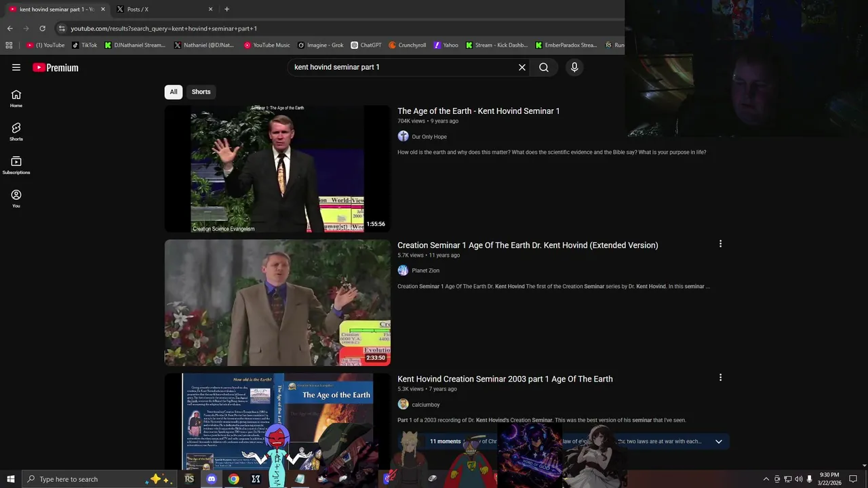
Task: Go back with the browser arrow
Action: pos(9,28)
